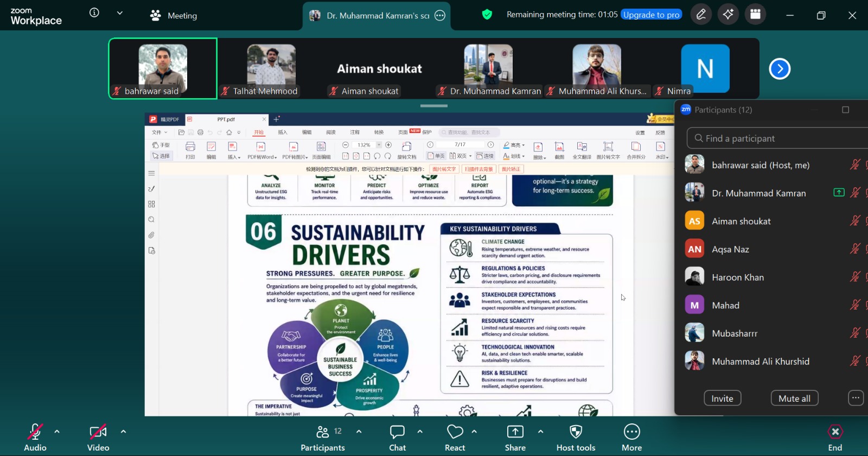The image size is (868, 456).
Task: Open the thumbnails icon in PDF left sidebar
Action: 151,204
